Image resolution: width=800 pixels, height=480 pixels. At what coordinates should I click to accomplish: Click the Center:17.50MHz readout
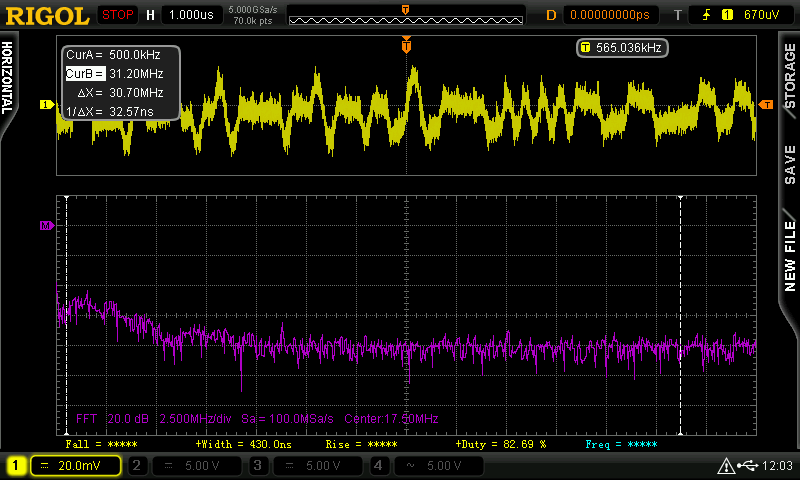[x=391, y=419]
